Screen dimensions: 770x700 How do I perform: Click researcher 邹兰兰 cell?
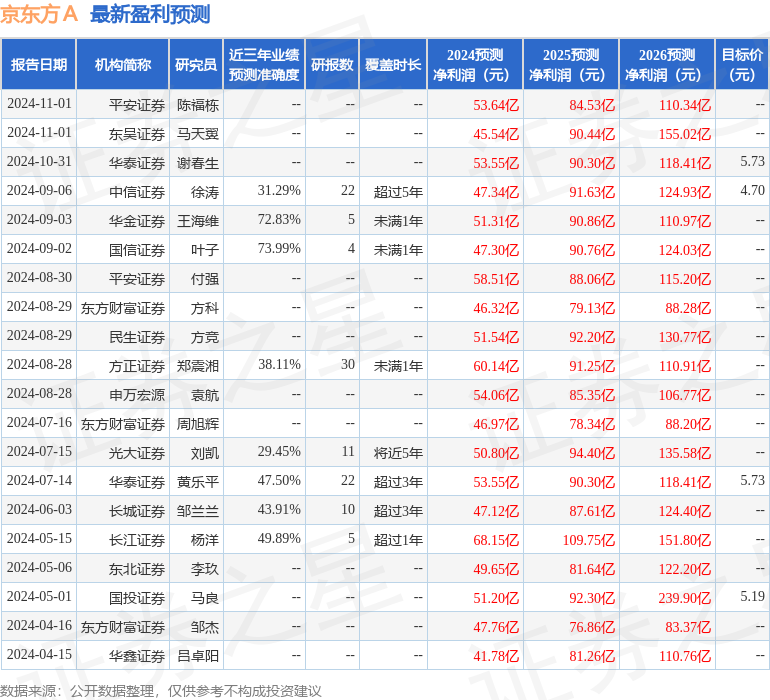[x=197, y=511]
